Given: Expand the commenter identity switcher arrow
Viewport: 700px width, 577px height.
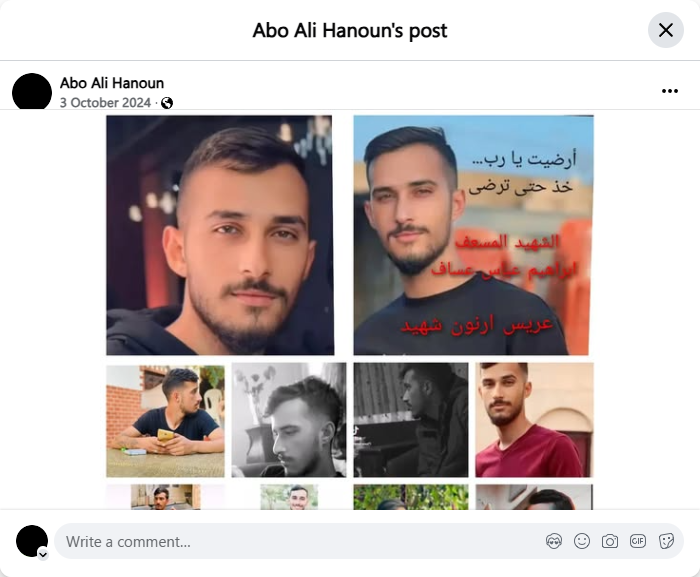Looking at the screenshot, I should pyautogui.click(x=43, y=555).
